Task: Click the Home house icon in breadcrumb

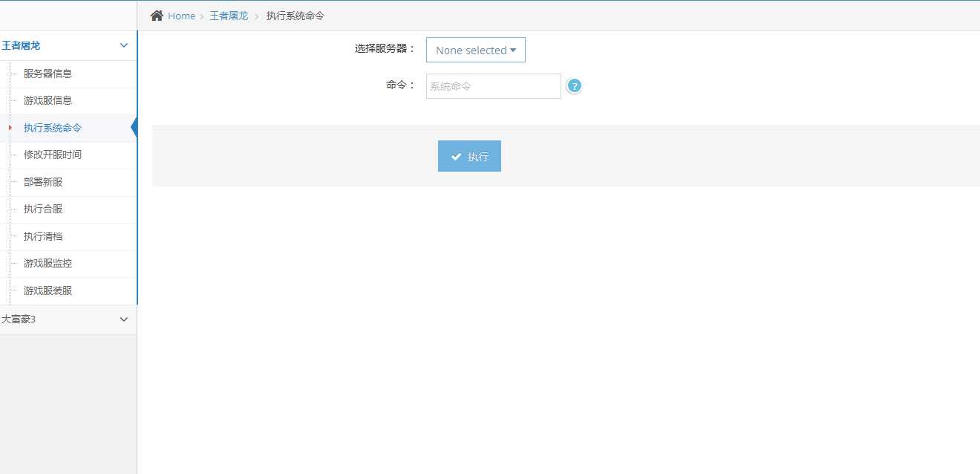Action: [157, 16]
